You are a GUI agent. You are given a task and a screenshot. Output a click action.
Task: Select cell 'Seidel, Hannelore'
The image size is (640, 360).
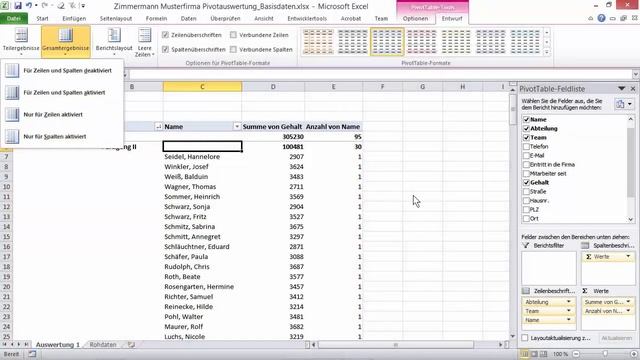point(202,157)
